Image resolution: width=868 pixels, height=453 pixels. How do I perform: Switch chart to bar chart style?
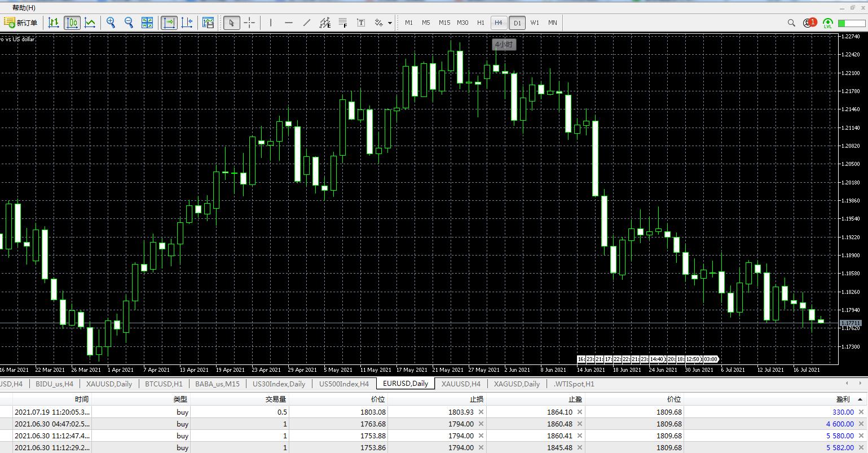54,23
